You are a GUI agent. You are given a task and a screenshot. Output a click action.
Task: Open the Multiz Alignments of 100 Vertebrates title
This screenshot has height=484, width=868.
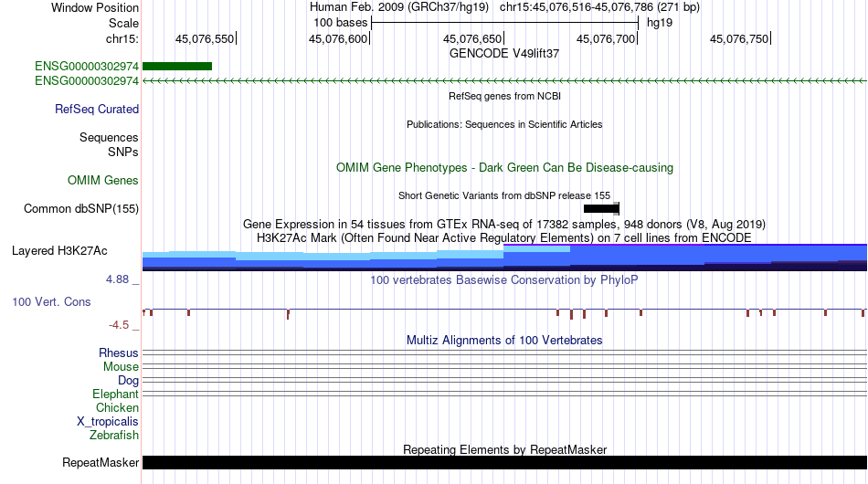point(504,341)
